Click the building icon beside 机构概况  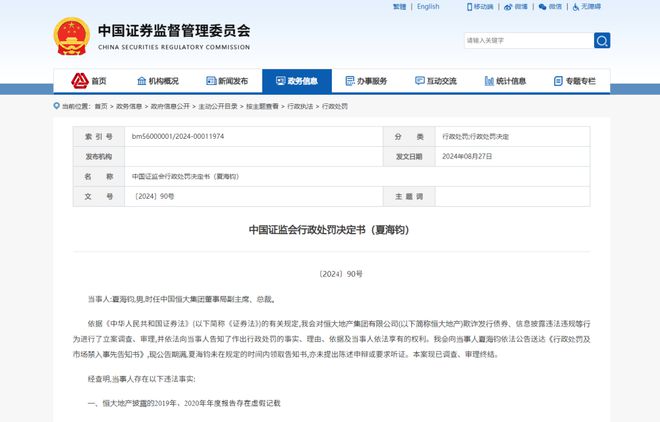tap(142, 81)
